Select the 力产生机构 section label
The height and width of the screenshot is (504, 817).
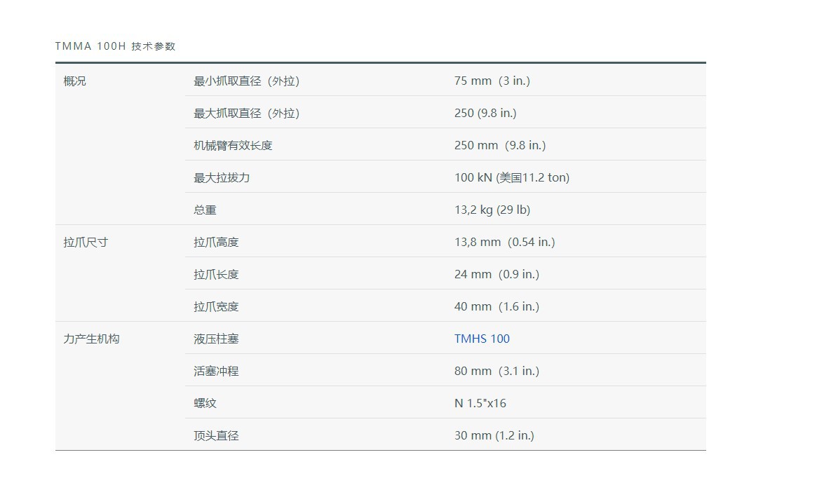click(91, 339)
